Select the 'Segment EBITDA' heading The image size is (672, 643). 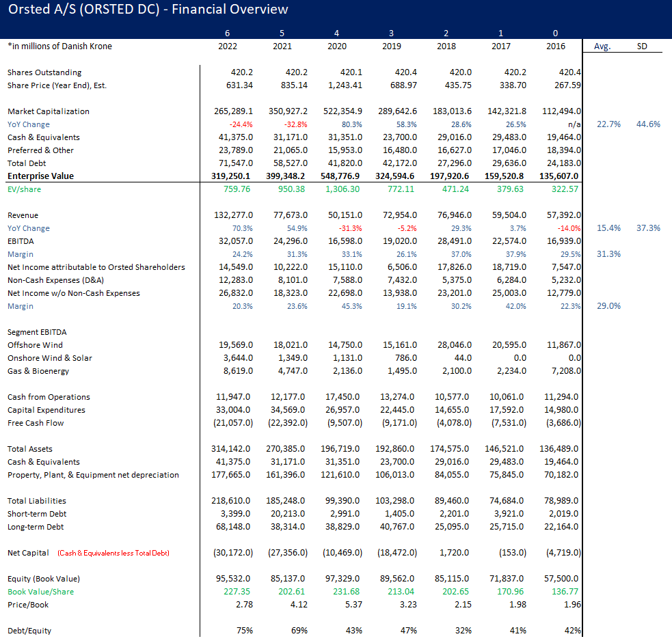click(37, 332)
